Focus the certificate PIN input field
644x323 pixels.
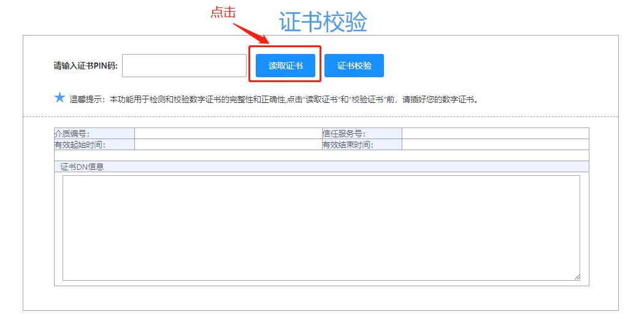tap(184, 66)
